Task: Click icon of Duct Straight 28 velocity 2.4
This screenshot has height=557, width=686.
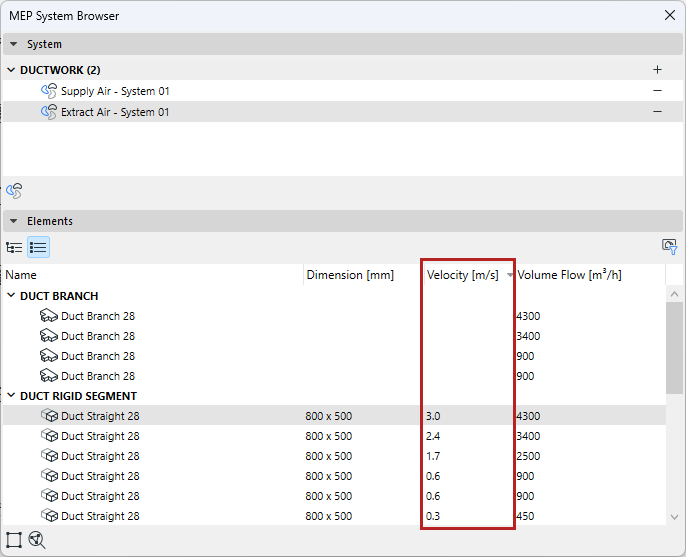Action: point(49,435)
